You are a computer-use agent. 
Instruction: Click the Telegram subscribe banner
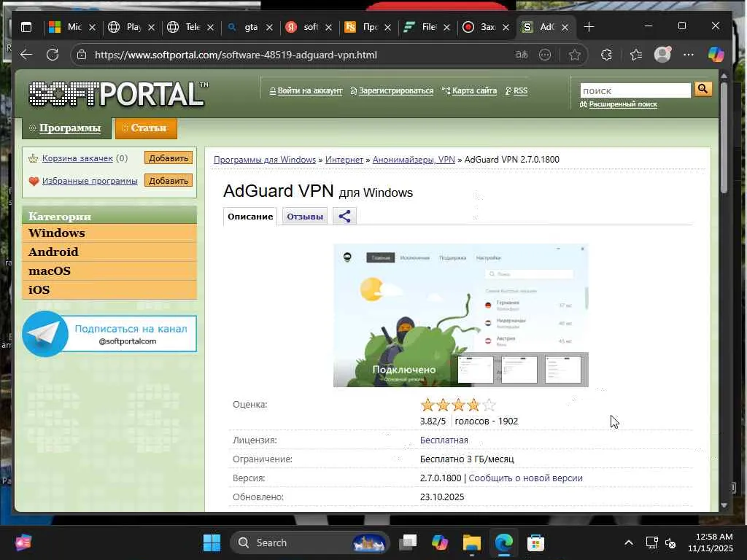coord(109,334)
